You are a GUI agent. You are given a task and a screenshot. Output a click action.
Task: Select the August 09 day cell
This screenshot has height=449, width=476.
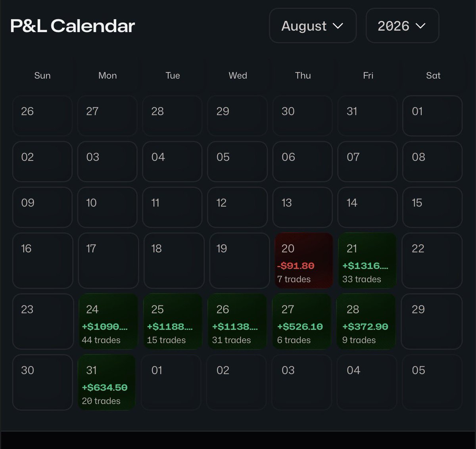click(42, 207)
